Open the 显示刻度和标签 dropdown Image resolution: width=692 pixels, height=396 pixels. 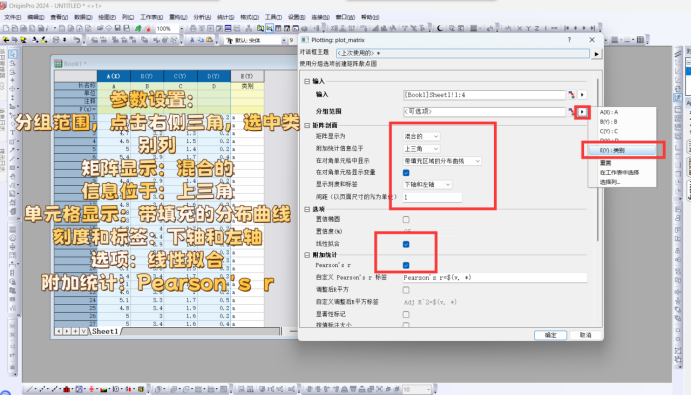pyautogui.click(x=428, y=185)
